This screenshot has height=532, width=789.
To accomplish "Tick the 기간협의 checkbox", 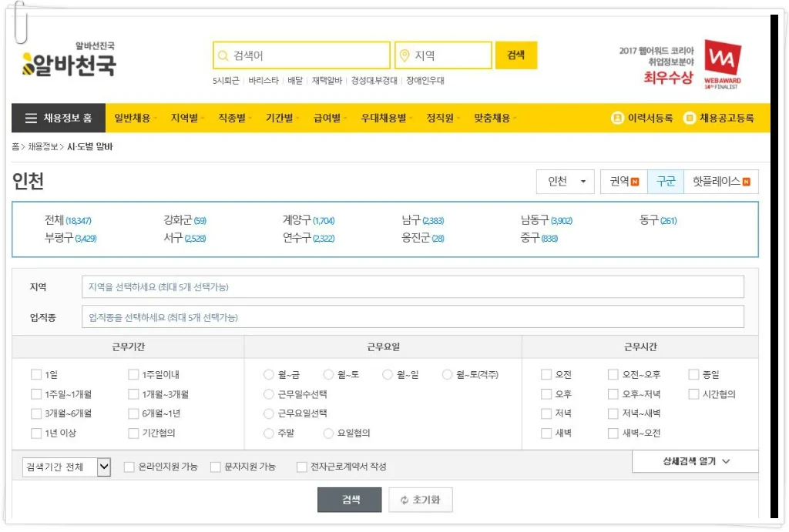I will pos(133,433).
